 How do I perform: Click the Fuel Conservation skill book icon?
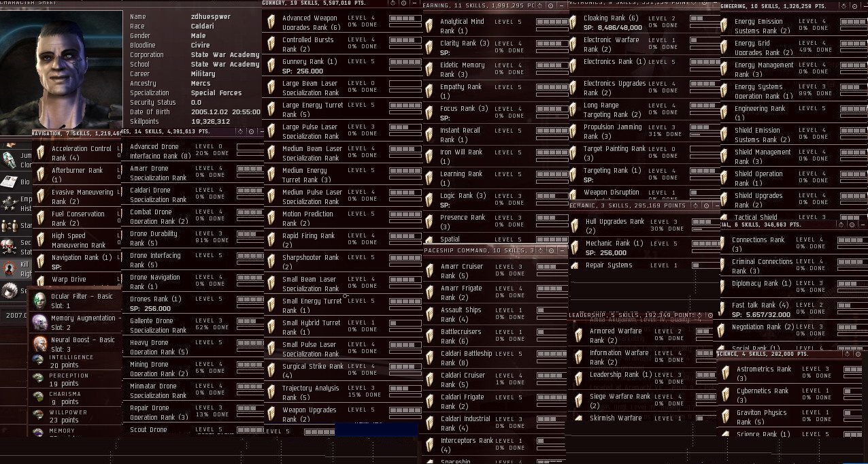tap(41, 218)
